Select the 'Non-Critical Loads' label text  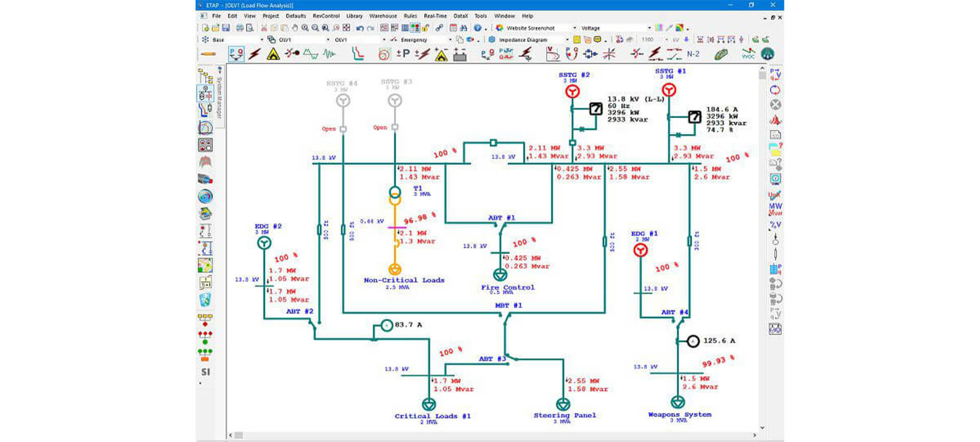404,280
